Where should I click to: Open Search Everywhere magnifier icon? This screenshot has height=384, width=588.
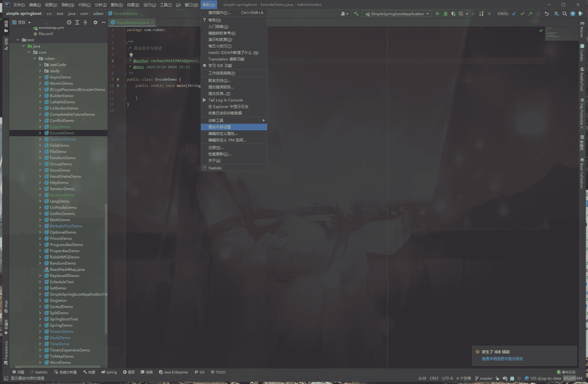565,14
